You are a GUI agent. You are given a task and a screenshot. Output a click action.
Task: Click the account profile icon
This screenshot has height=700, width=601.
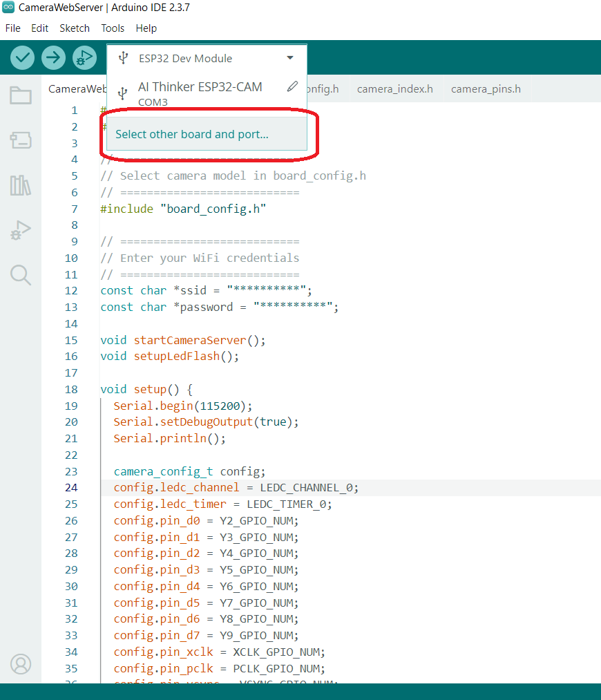pos(20,664)
